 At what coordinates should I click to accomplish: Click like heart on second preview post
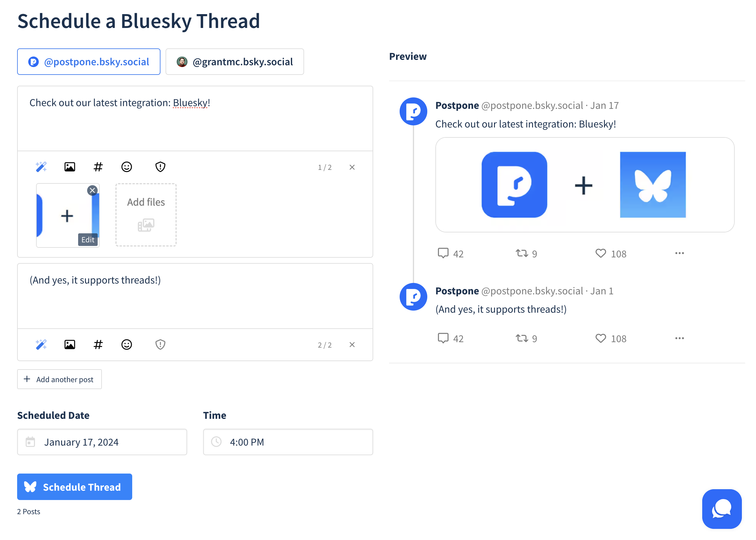(600, 338)
